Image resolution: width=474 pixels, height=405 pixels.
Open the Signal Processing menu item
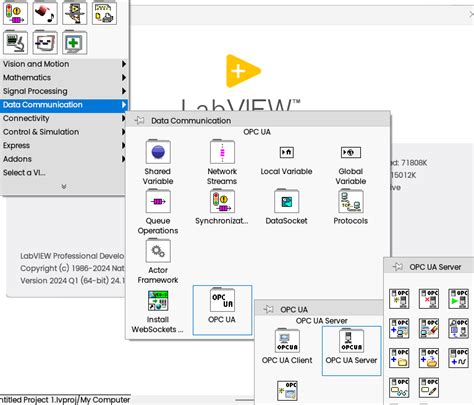(64, 91)
